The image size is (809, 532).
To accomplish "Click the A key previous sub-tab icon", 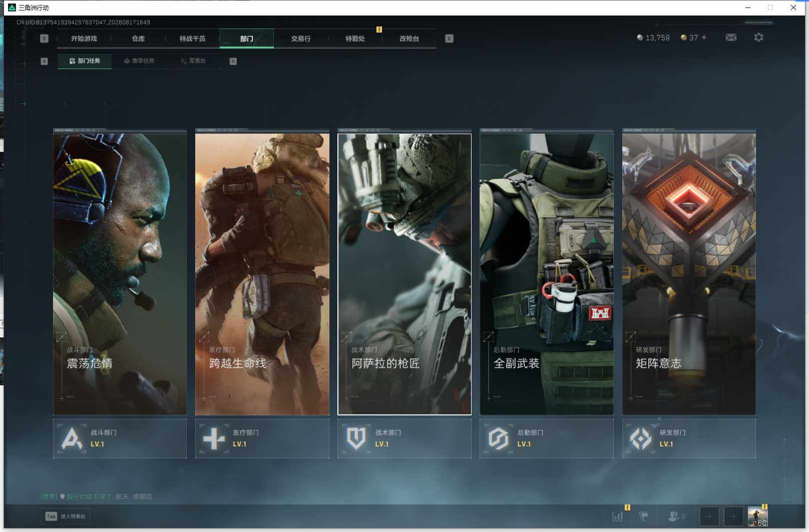I will (44, 61).
